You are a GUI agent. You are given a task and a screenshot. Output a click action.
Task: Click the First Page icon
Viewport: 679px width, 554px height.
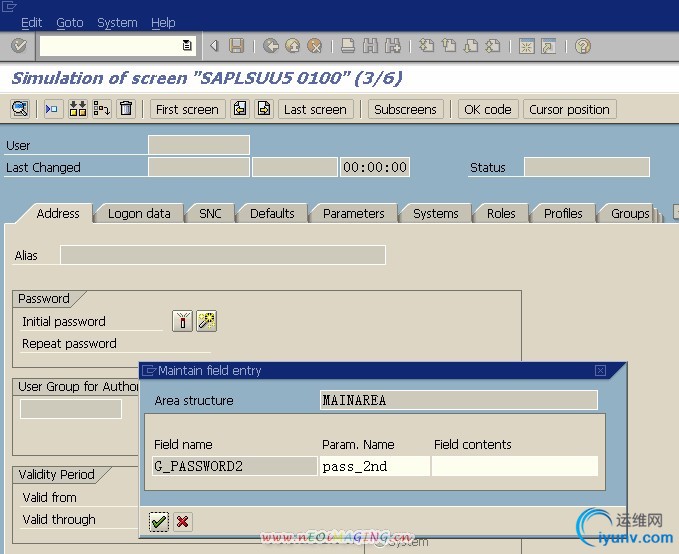point(427,45)
